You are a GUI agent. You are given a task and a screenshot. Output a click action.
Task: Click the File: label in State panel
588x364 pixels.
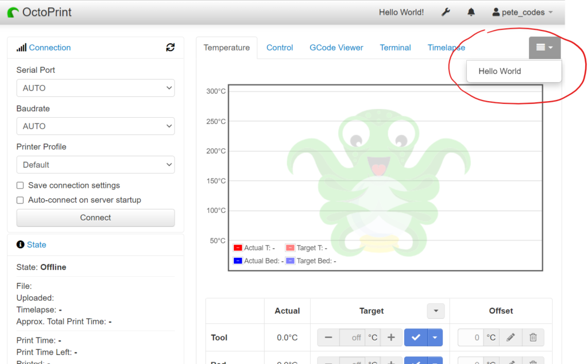24,286
